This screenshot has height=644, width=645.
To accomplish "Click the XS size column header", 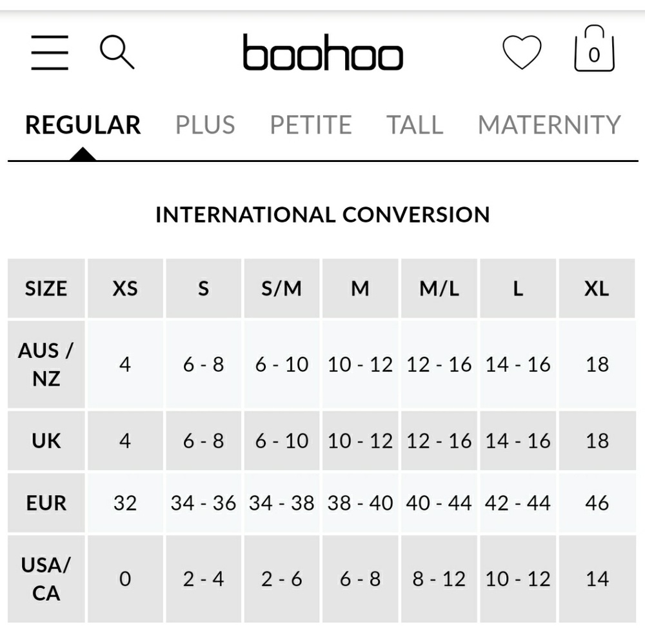I will pos(125,288).
